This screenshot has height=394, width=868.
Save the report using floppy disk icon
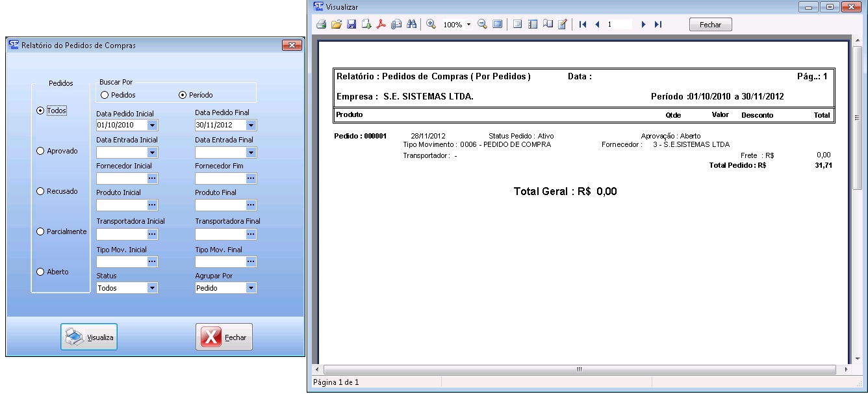click(351, 25)
